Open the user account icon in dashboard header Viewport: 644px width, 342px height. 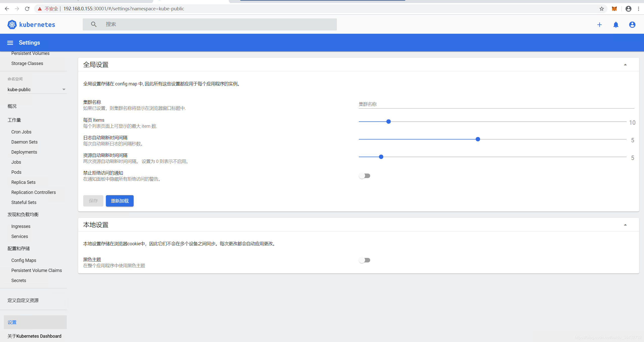(632, 25)
